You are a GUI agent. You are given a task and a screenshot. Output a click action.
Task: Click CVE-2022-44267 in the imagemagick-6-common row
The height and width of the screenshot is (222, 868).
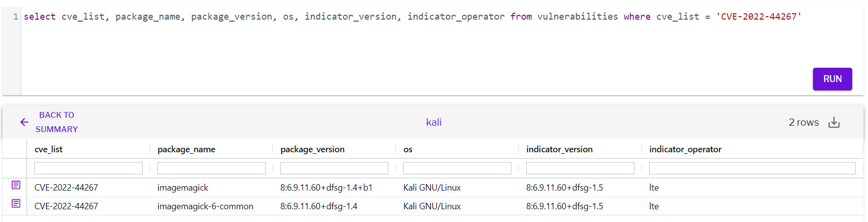coord(66,206)
